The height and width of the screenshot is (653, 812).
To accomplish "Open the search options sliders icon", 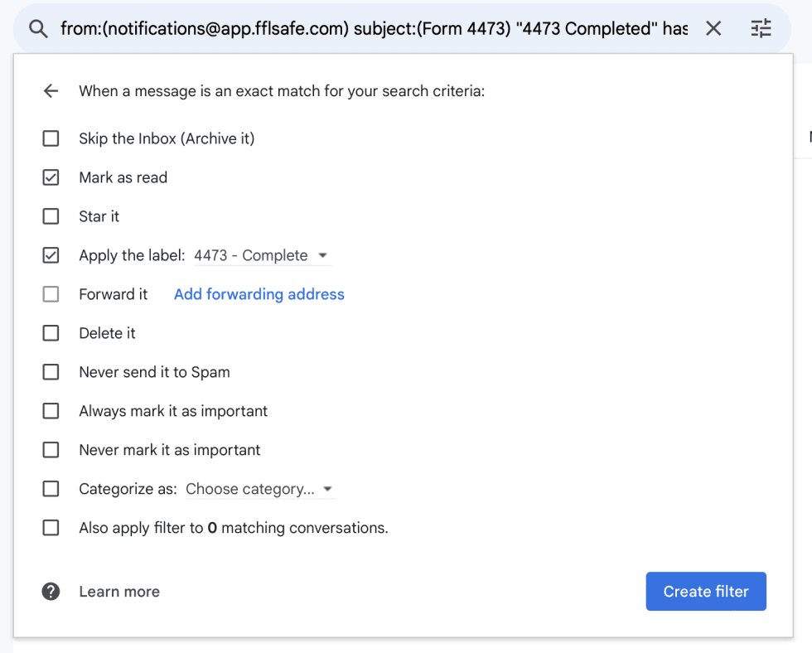I will coord(761,29).
